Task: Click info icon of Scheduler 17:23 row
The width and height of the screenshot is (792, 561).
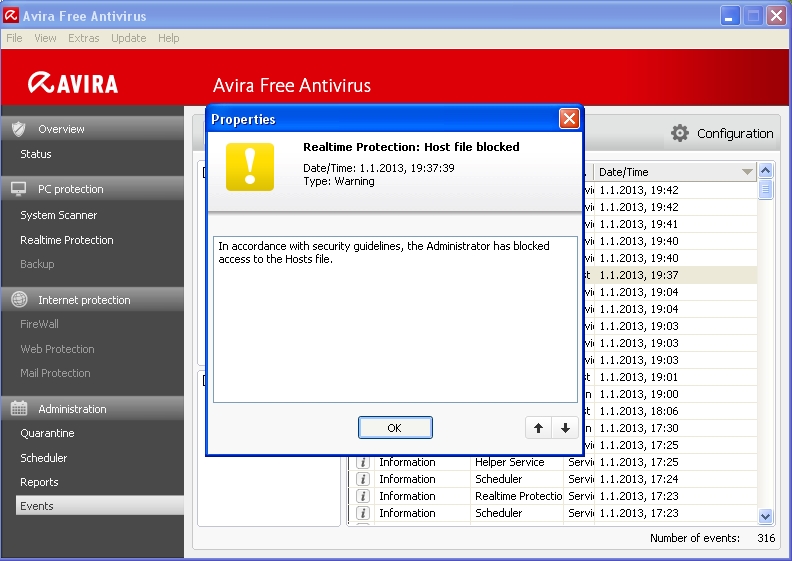Action: (x=363, y=513)
